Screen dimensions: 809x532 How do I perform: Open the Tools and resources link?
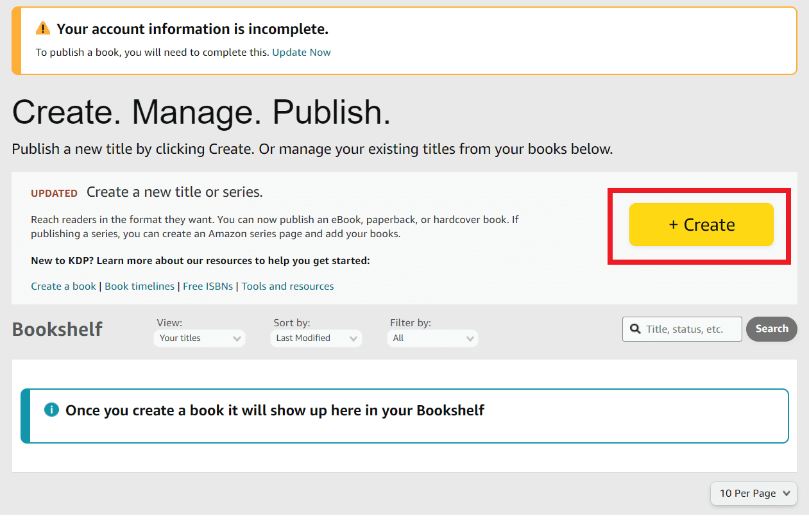tap(287, 286)
